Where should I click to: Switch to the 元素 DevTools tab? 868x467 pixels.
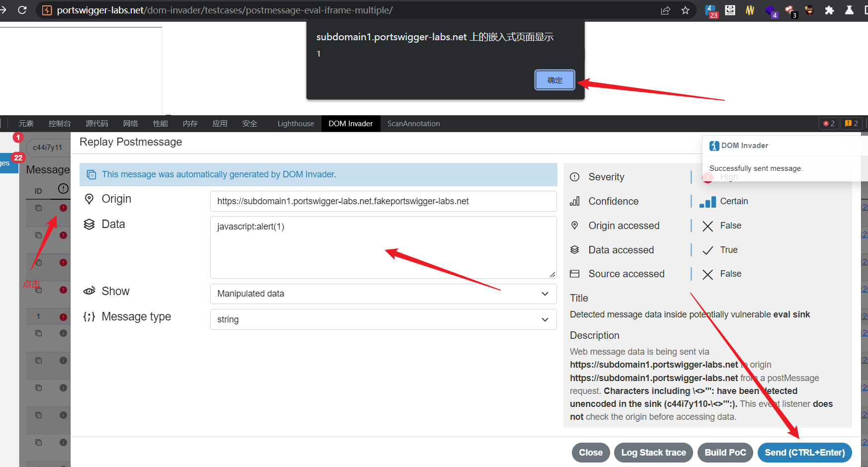click(26, 124)
